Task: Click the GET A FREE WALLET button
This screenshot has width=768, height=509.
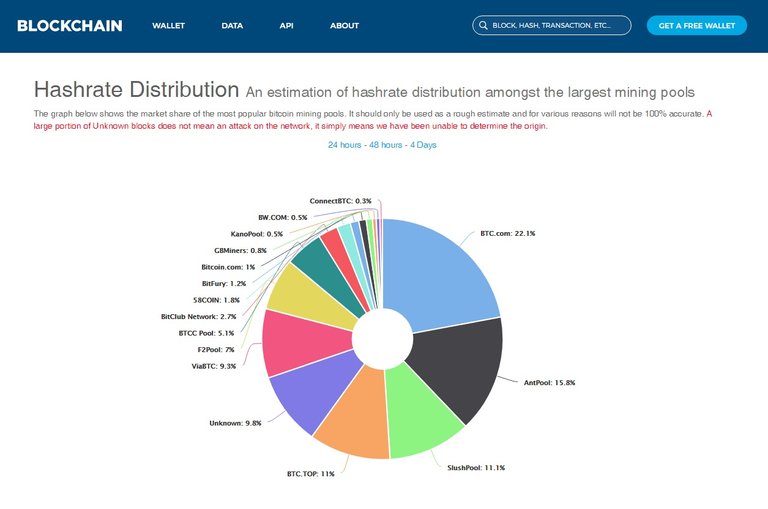Action: coord(696,25)
